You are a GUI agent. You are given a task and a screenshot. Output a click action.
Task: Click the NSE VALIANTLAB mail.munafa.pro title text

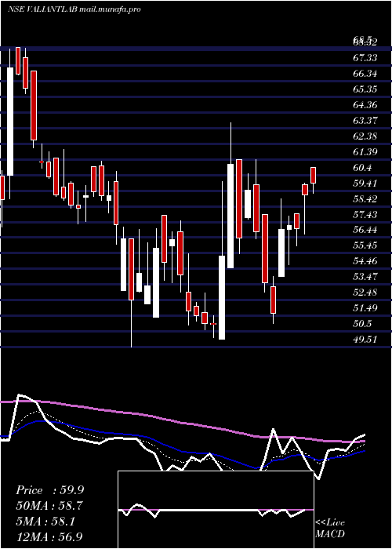tap(74, 9)
